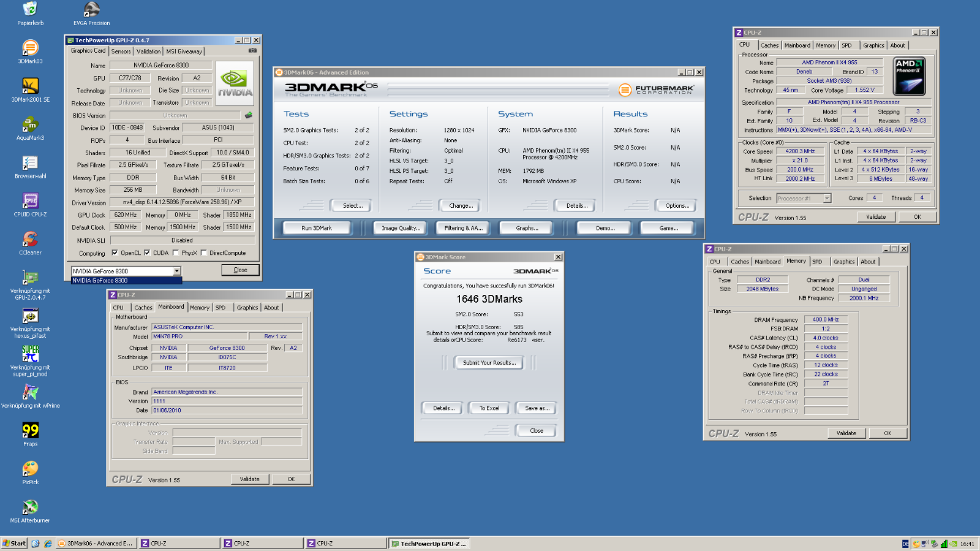This screenshot has height=551, width=980.
Task: Open the Processor #1 selection dropdown
Action: [x=827, y=199]
